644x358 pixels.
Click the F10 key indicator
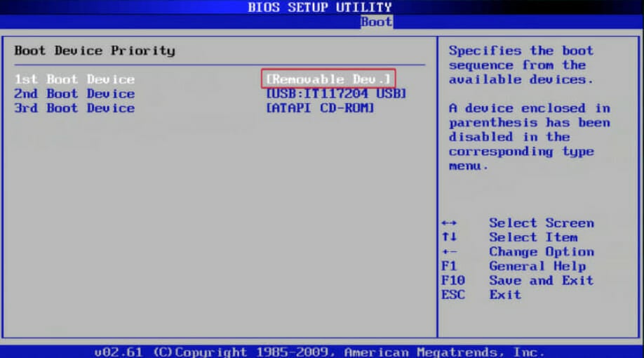click(452, 280)
